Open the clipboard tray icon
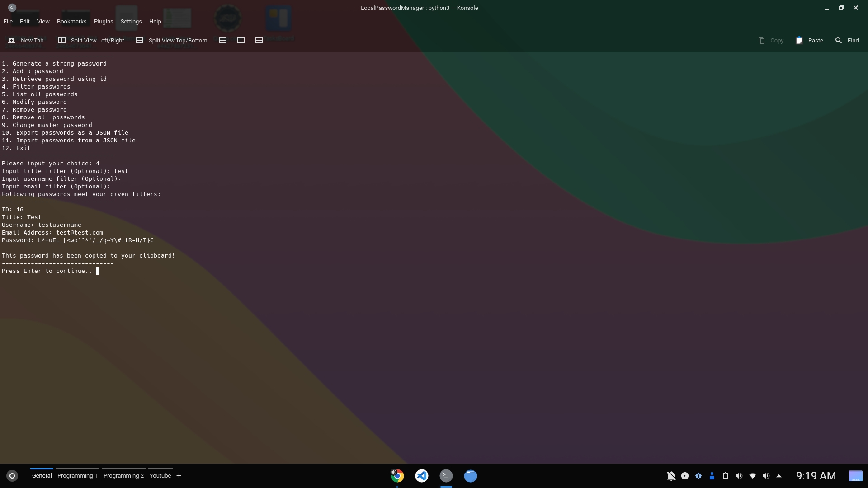The width and height of the screenshot is (868, 488). click(726, 476)
